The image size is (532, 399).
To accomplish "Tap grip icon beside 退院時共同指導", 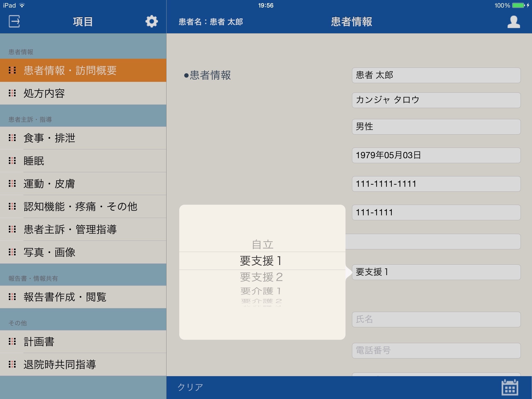I will [x=12, y=364].
